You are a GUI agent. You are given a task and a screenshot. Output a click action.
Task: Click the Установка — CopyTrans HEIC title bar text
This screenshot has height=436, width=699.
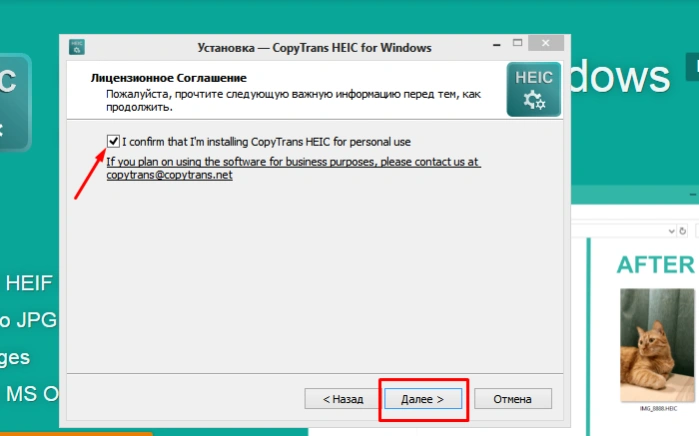(314, 48)
